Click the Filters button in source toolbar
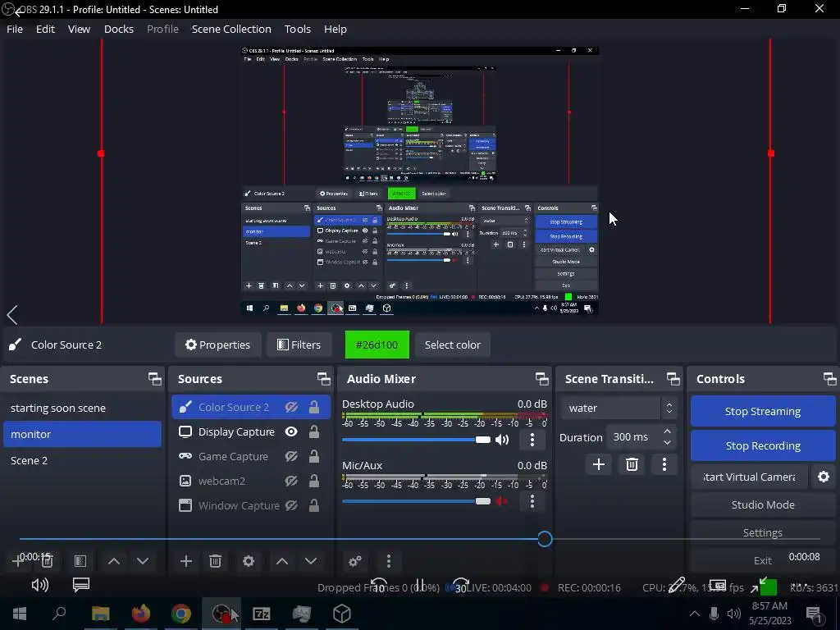The image size is (840, 630). tap(299, 345)
